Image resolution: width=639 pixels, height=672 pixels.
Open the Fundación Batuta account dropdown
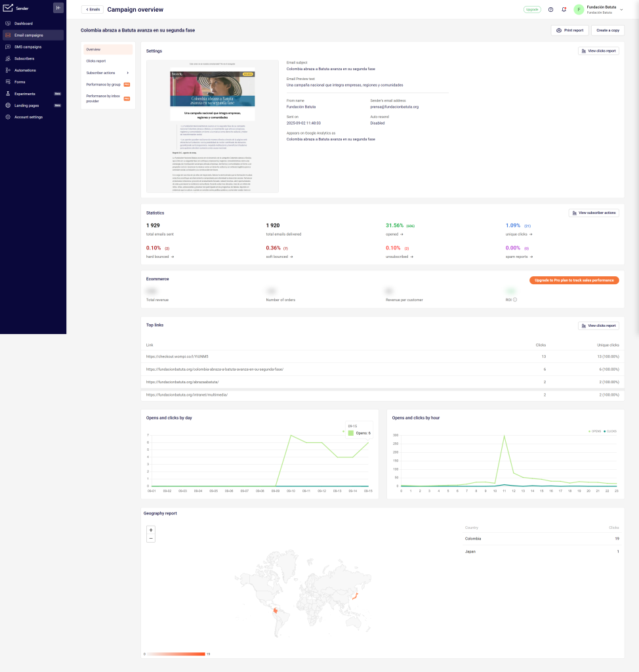pyautogui.click(x=621, y=10)
